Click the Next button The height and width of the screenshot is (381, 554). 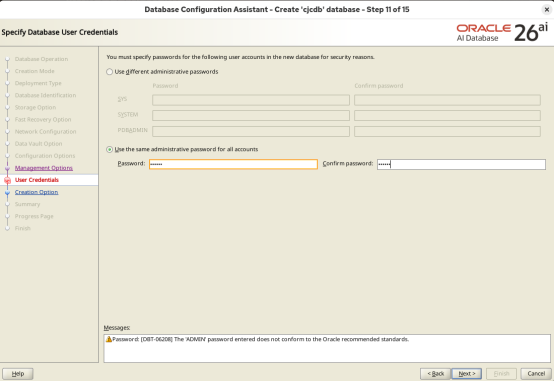pyautogui.click(x=466, y=374)
